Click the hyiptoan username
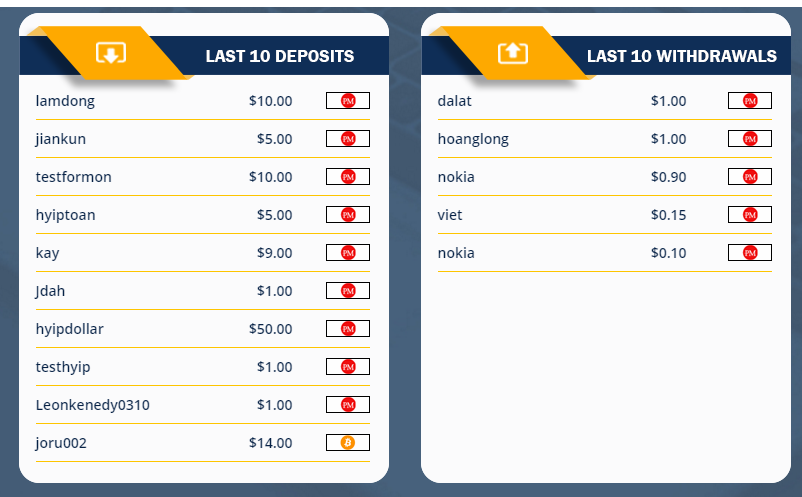This screenshot has height=497, width=802. [x=65, y=215]
